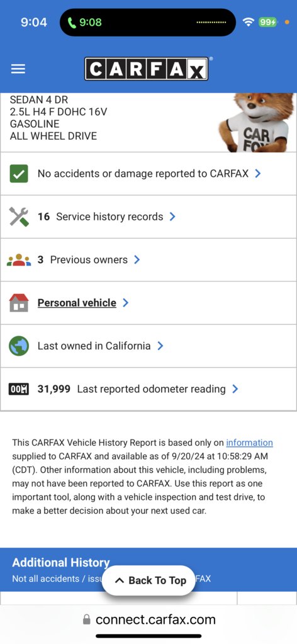Tap the CARFAX logo
This screenshot has height=644, width=297.
tap(146, 69)
